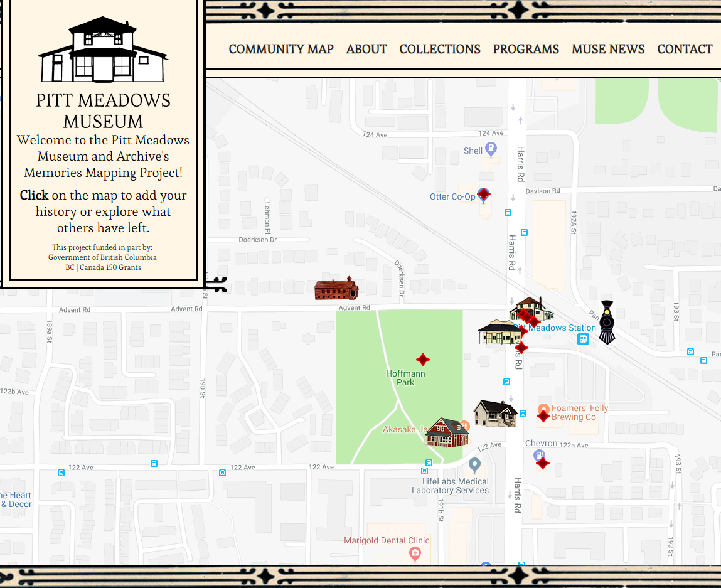Image resolution: width=721 pixels, height=588 pixels.
Task: Click the steam locomotive icon near Pitt Meadows Station
Action: [x=606, y=321]
